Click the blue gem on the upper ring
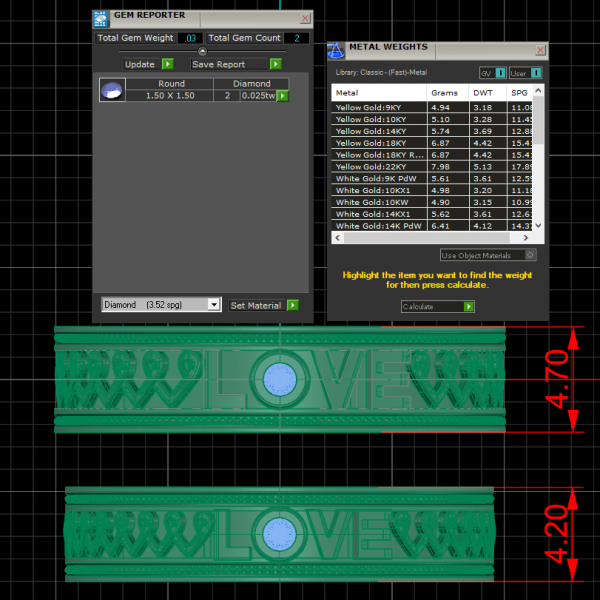600x600 pixels. point(279,379)
